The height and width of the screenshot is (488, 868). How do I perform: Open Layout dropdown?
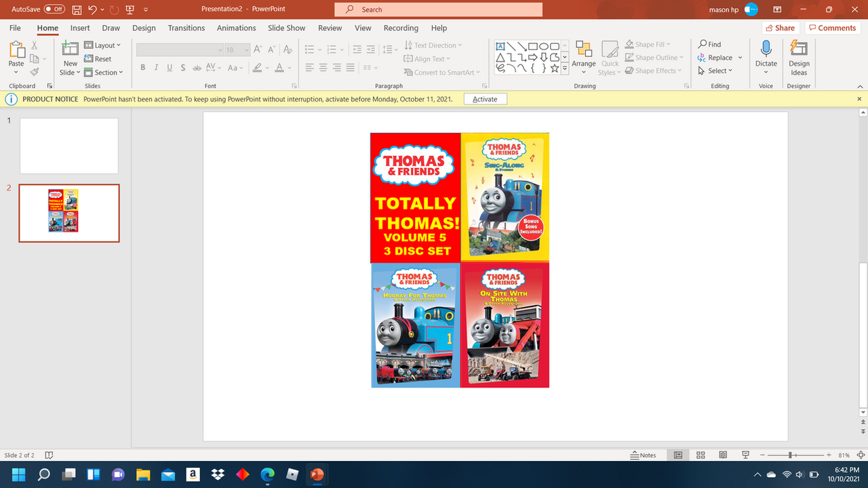[102, 45]
